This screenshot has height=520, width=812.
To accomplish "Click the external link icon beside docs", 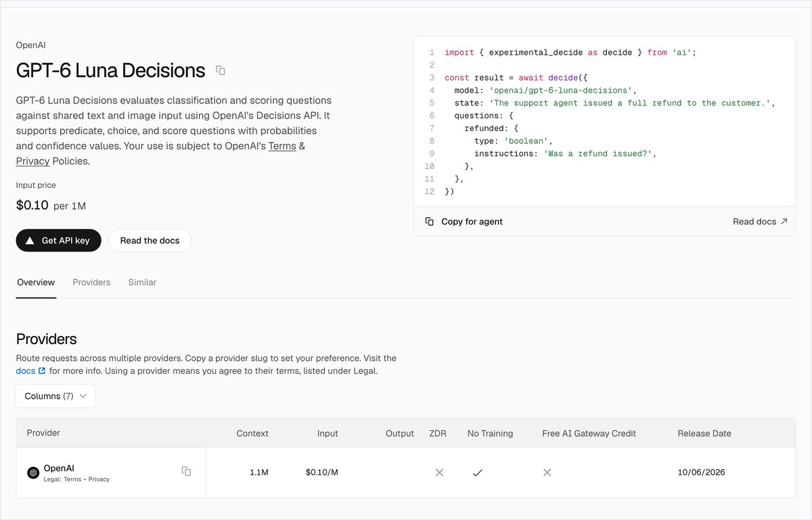I will (42, 371).
